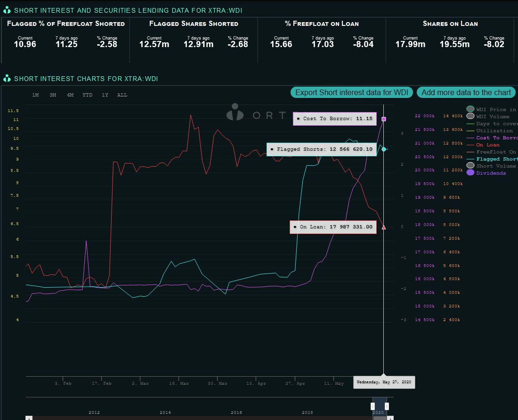Screen dimensions: 518x420
Task: Grab left handle of navigator range
Action: [372, 406]
